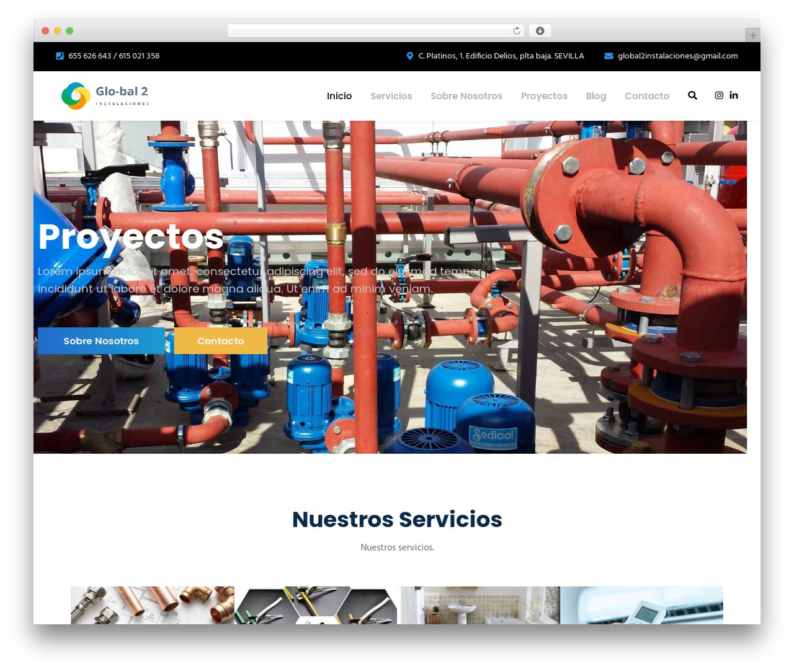Open the Sobre Nosotros menu item

(466, 96)
